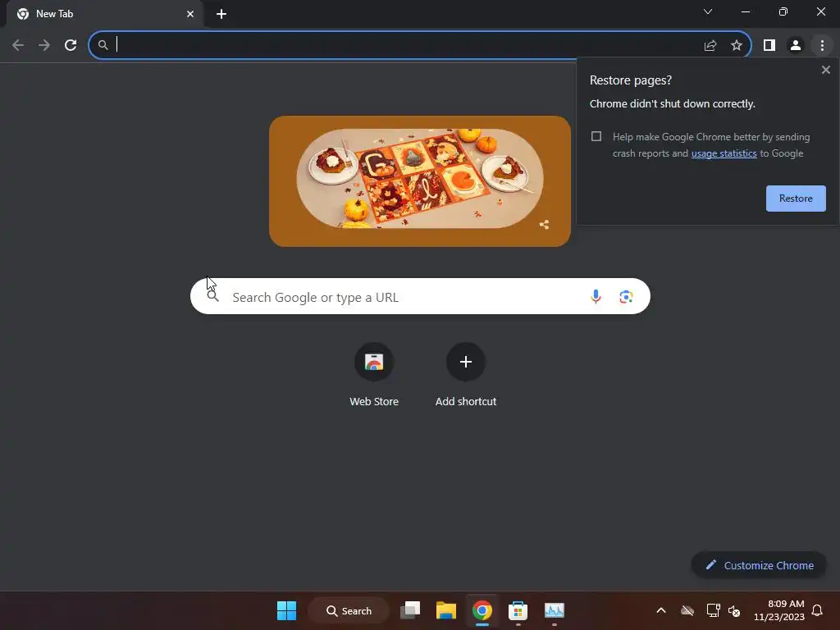840x630 pixels.
Task: Open Chrome three-dot menu
Action: pos(822,46)
